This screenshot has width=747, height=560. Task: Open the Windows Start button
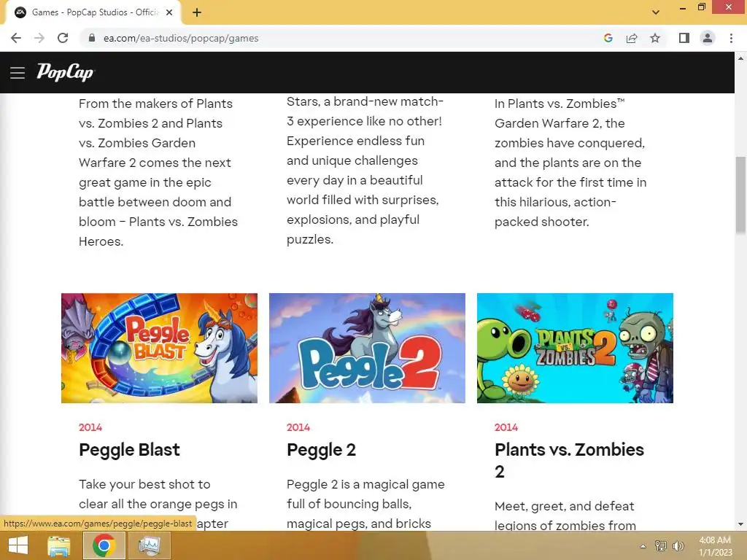tap(18, 545)
